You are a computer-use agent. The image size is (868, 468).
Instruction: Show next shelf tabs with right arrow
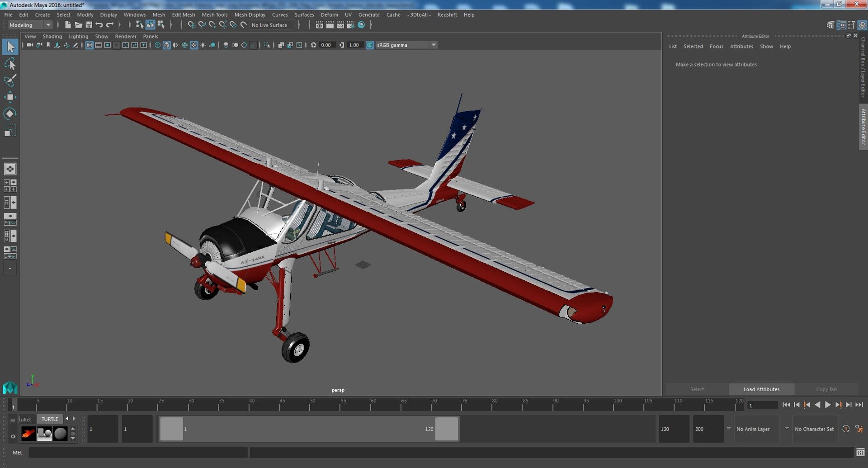click(74, 419)
